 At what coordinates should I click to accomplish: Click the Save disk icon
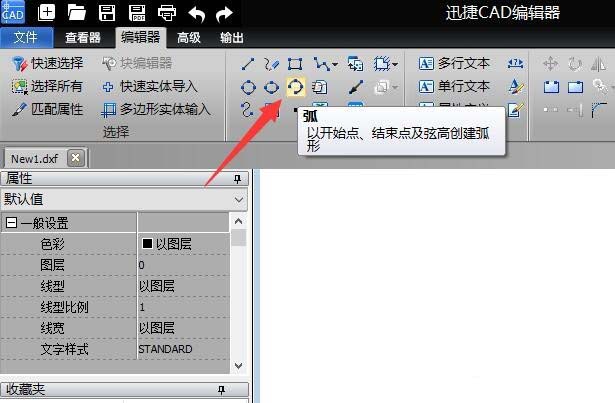107,12
